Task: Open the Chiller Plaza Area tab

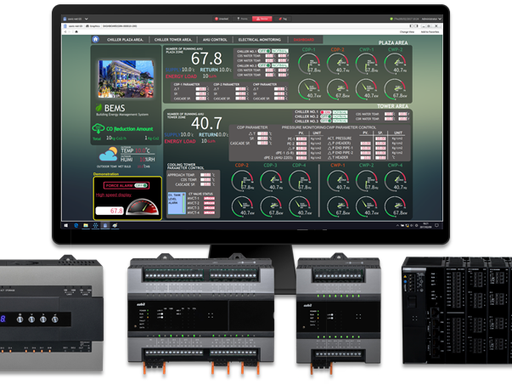Action: pos(125,40)
